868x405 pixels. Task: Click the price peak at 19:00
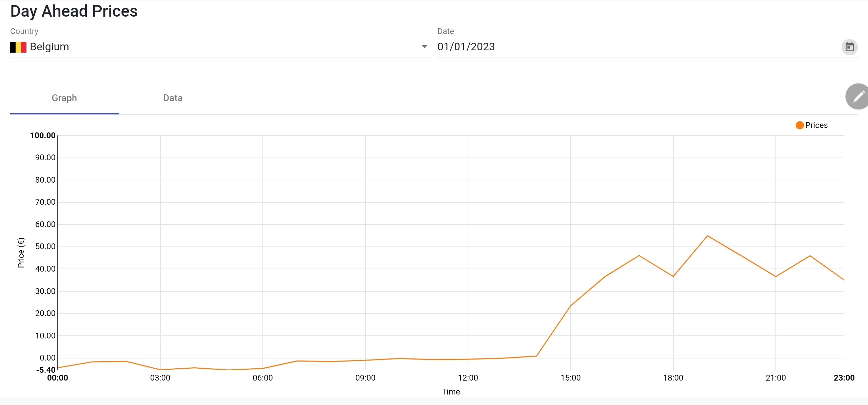pos(707,236)
